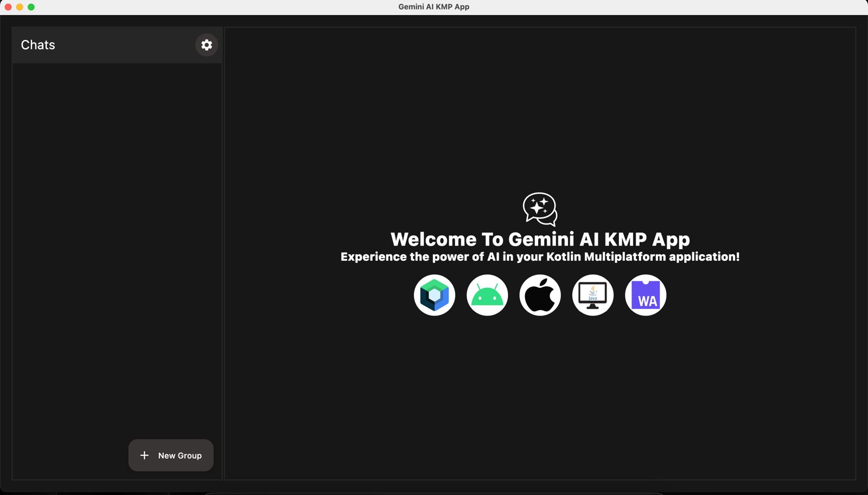
Task: Close the window with red button
Action: [x=8, y=7]
